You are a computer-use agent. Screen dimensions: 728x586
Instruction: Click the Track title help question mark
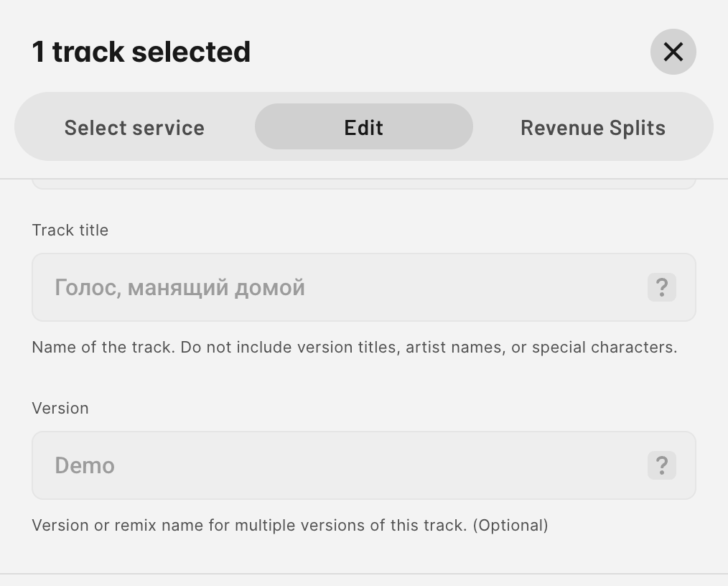(x=661, y=287)
